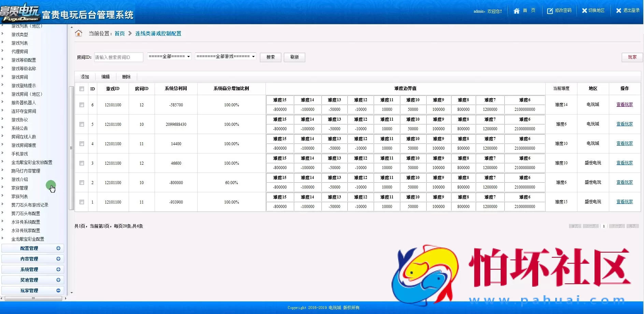Toggle the select-all checkbox in the table header
The height and width of the screenshot is (314, 644).
coord(82,89)
